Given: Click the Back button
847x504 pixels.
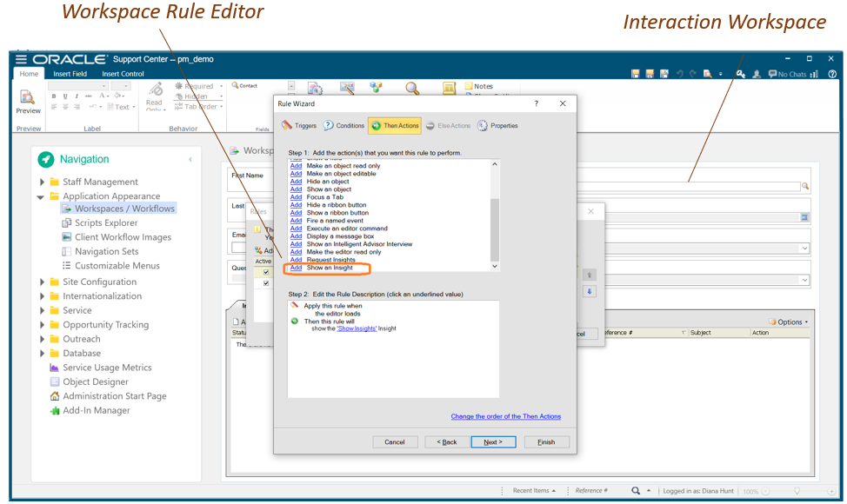Looking at the screenshot, I should click(447, 442).
